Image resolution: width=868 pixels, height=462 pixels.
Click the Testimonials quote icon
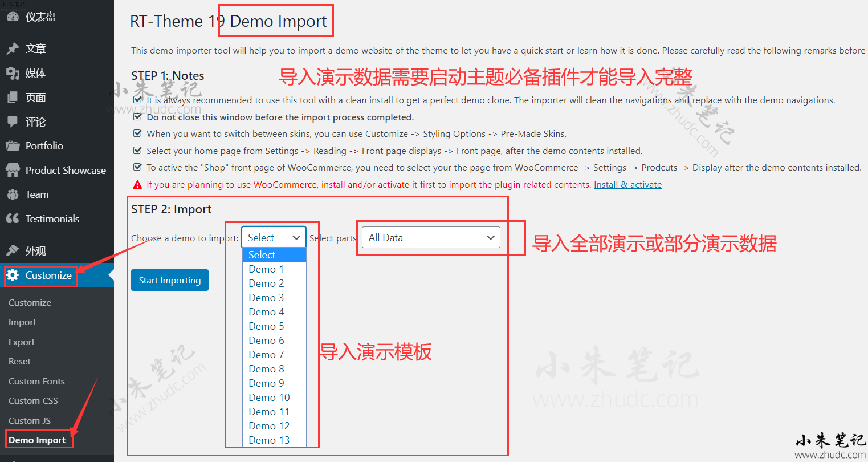pos(13,218)
